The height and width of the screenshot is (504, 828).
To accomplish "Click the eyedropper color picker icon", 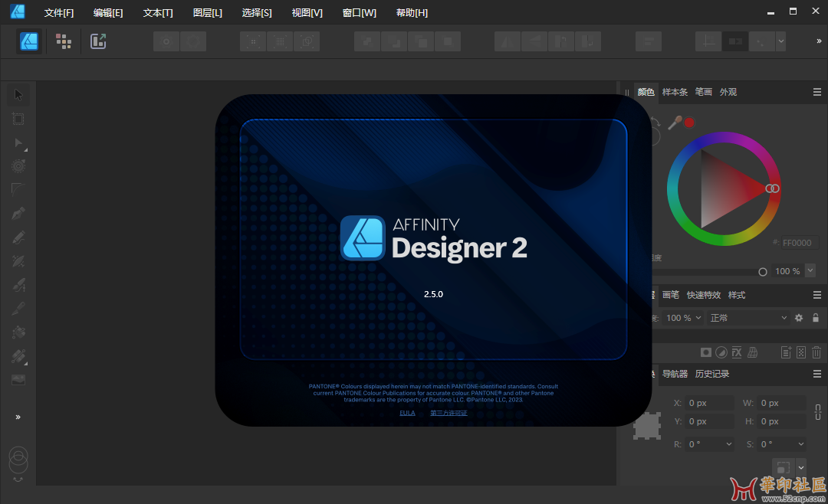I will (675, 123).
